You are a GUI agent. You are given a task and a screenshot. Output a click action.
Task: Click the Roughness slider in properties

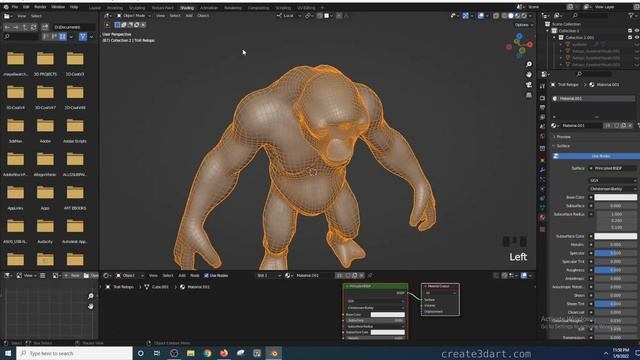(616, 270)
